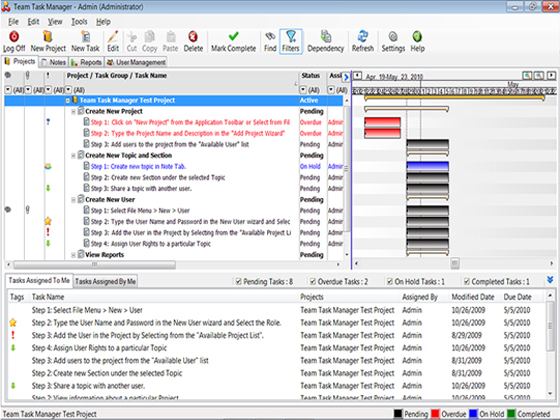
Task: Click the Overdue red legend swatch
Action: 435,414
